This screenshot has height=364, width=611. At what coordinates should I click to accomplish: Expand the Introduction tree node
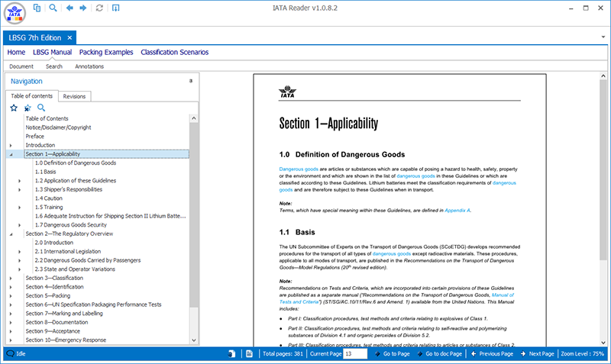pos(11,145)
